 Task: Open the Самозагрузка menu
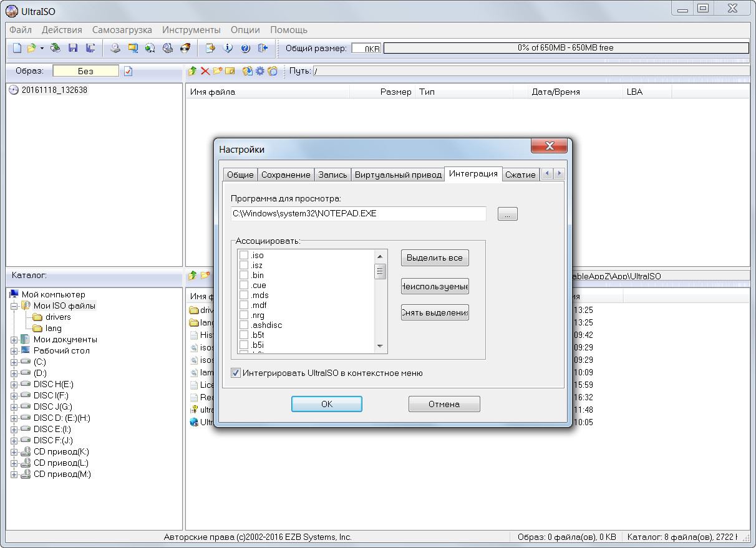point(122,30)
